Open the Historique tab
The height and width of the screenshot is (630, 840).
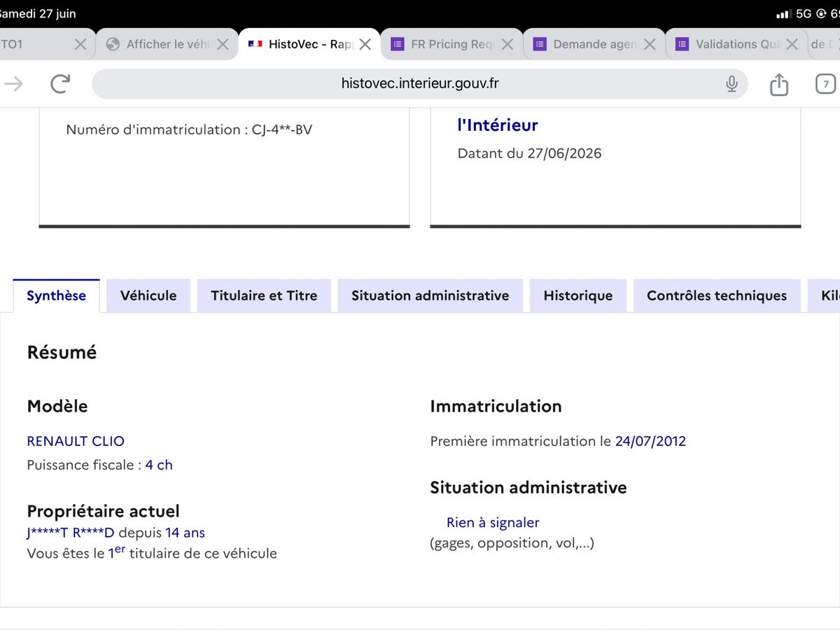tap(578, 295)
